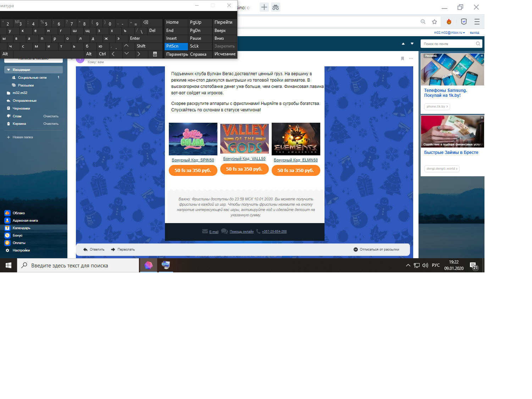Click Очистить next to Корзина
This screenshot has height=399, width=532.
click(51, 124)
